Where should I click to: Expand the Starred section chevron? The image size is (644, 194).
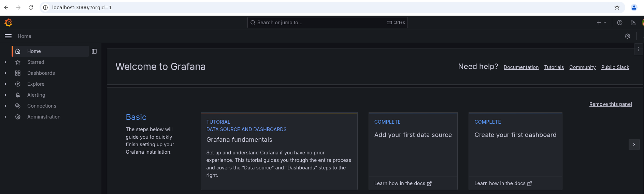[x=5, y=62]
